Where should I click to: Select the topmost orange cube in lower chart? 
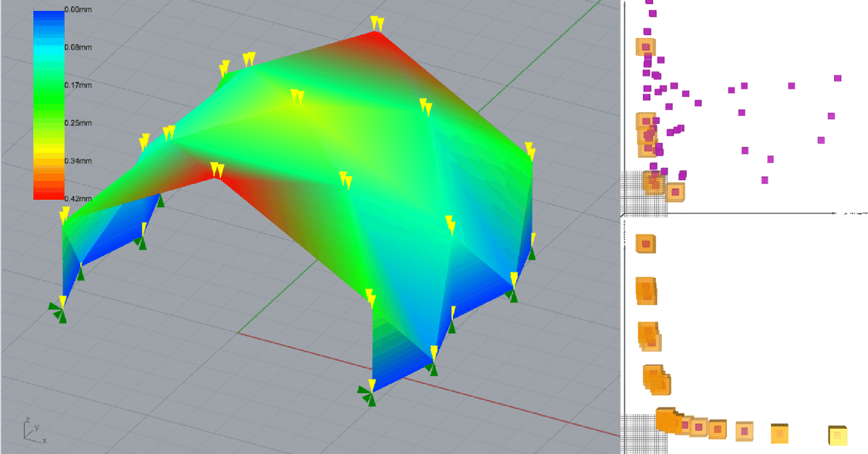645,243
